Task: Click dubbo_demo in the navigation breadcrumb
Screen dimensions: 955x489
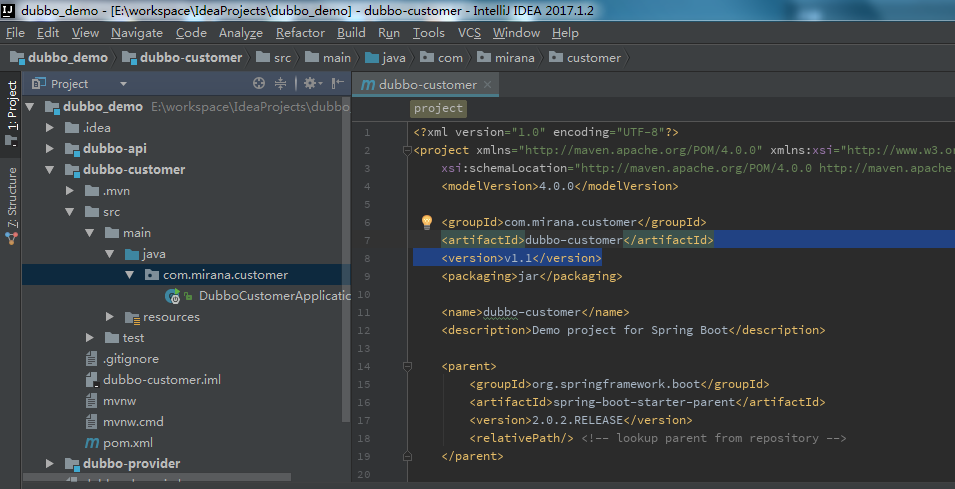Action: [x=59, y=58]
